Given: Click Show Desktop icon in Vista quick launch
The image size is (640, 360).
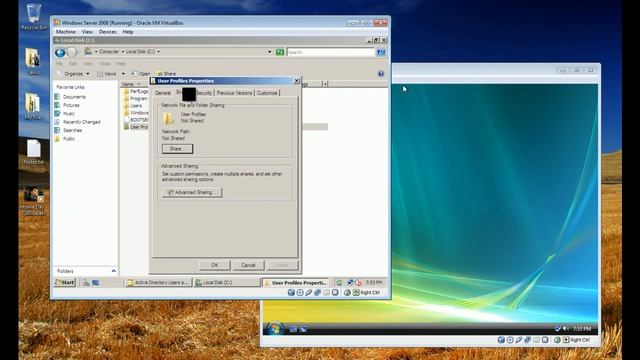Looking at the screenshot, I should 293,329.
